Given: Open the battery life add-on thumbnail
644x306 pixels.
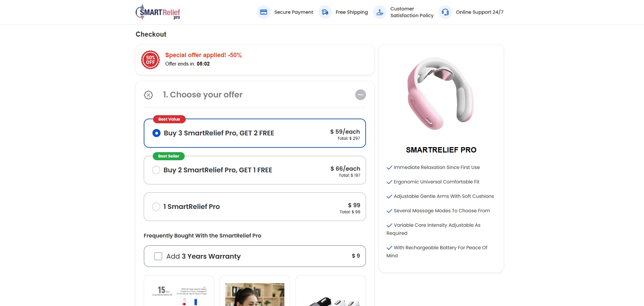Looking at the screenshot, I should (x=179, y=292).
